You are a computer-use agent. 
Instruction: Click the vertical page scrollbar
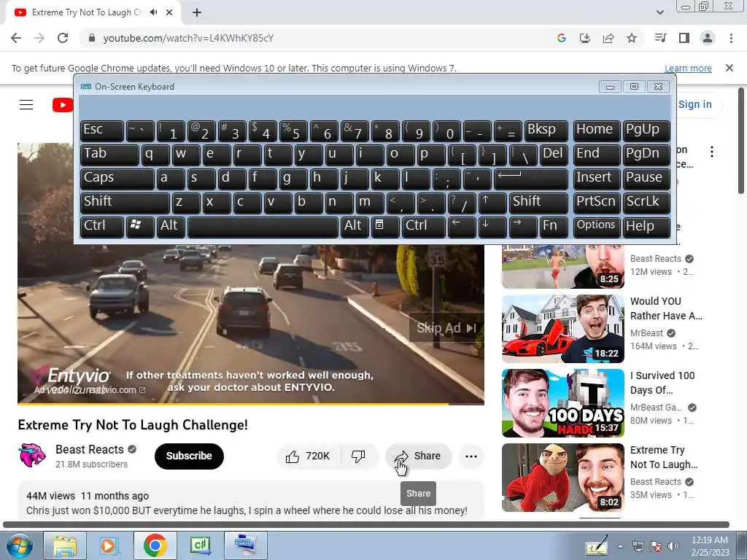click(742, 141)
